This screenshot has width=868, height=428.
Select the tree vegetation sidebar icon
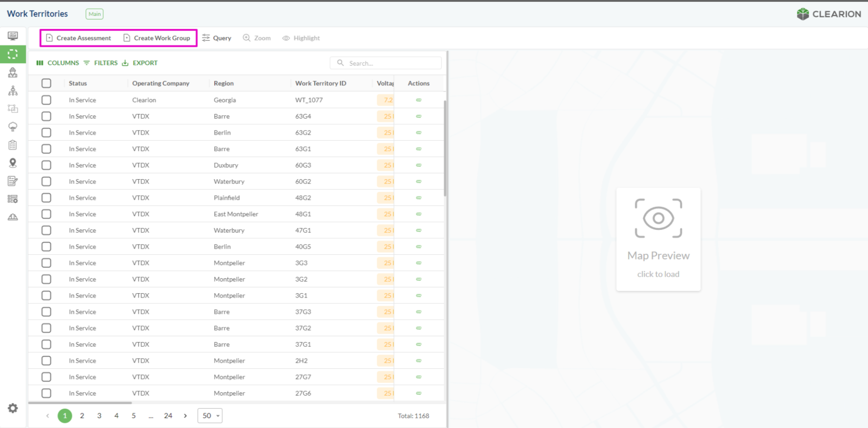point(13,127)
